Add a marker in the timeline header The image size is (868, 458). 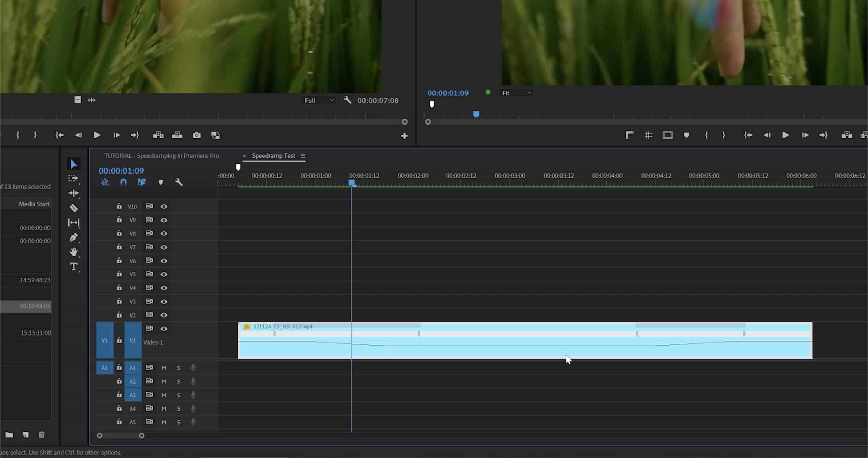(161, 182)
